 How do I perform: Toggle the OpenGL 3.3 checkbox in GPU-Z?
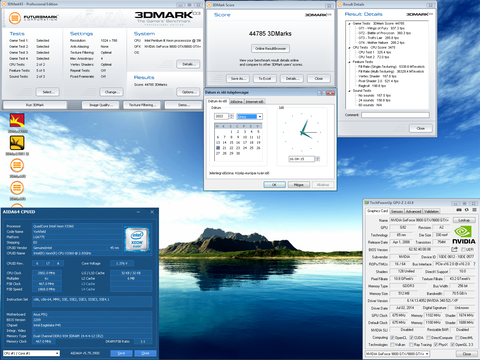coord(453,344)
